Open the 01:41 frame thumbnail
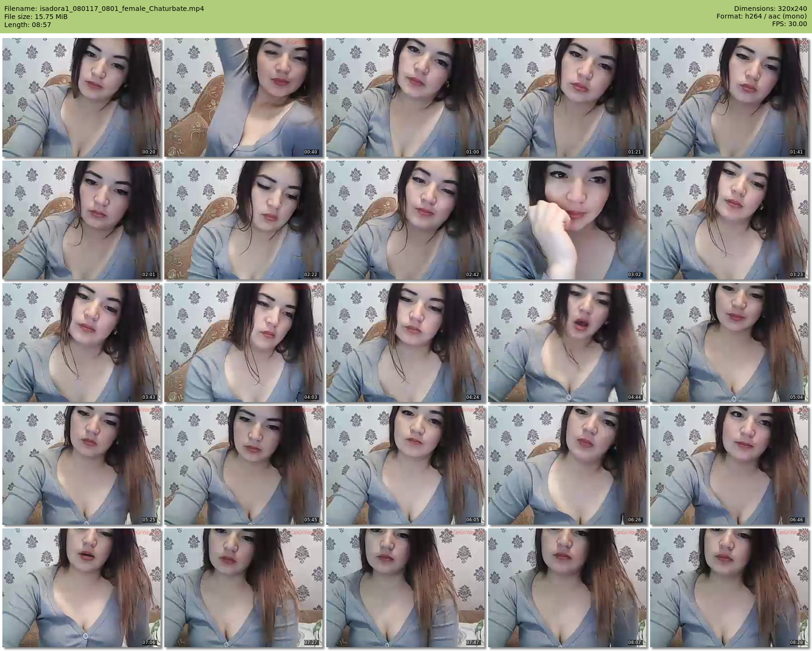Screen dimensions: 812x651 point(729,97)
